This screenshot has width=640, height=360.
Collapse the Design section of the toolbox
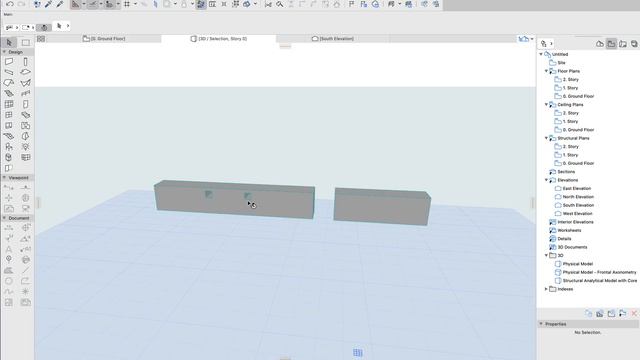tap(4, 52)
